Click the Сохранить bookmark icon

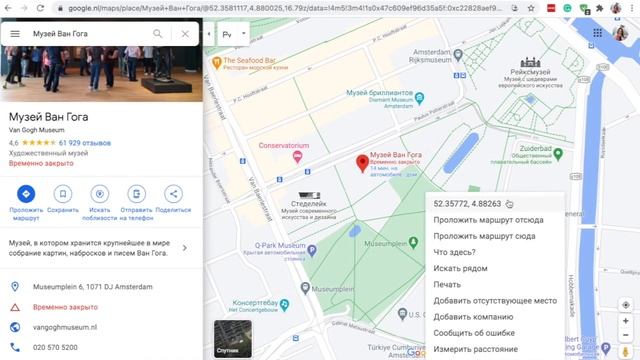[x=63, y=194]
